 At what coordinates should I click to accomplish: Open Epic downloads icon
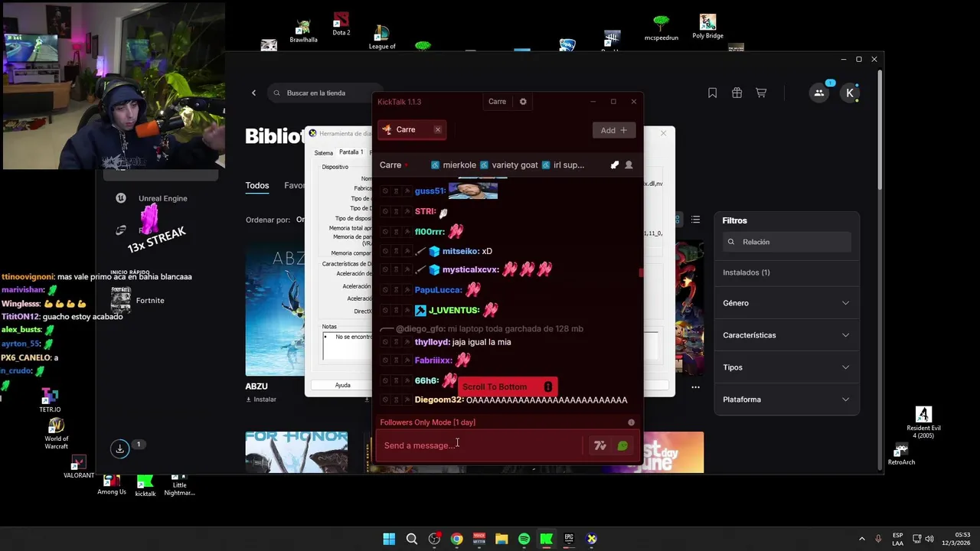coord(120,449)
